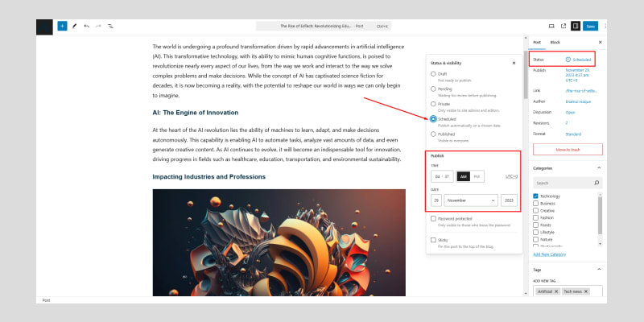Open the block inserter plus button

[x=62, y=27]
